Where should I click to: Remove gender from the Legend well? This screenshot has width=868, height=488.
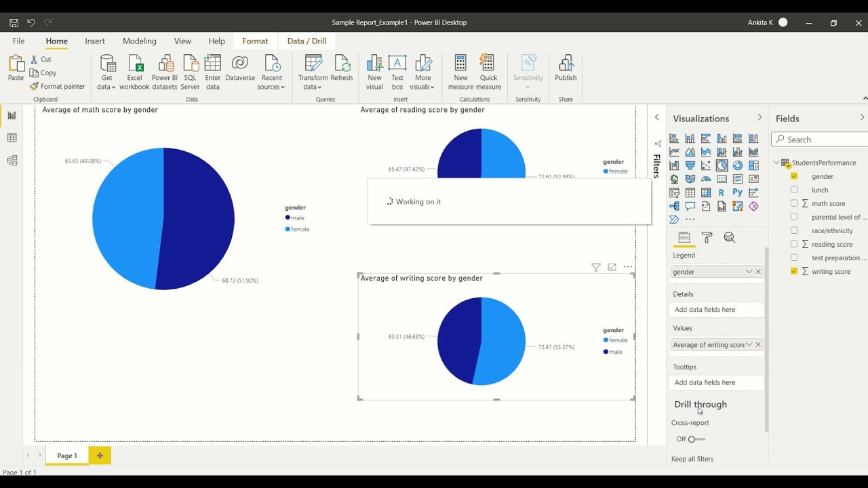(758, 272)
